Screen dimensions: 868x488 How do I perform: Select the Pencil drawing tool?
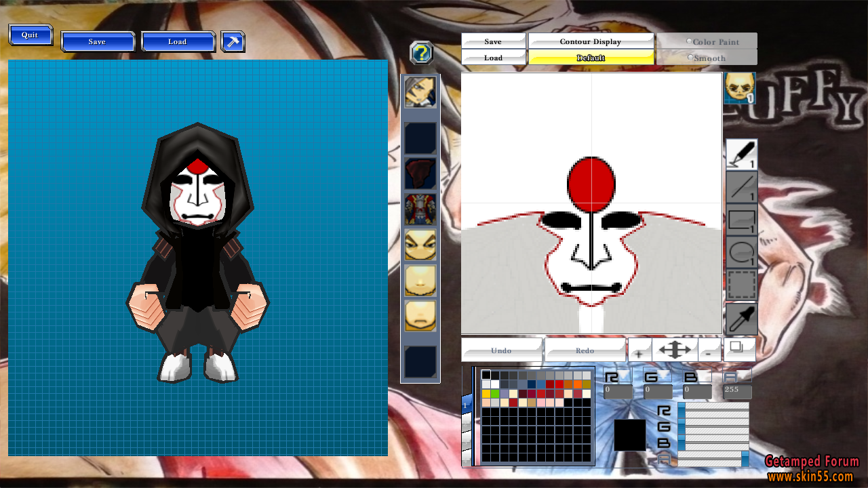(741, 154)
